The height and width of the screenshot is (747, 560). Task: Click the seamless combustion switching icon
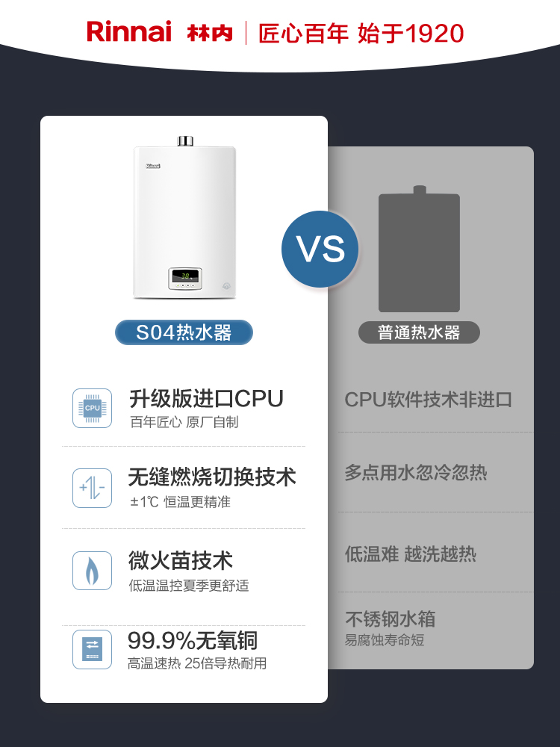pyautogui.click(x=93, y=488)
